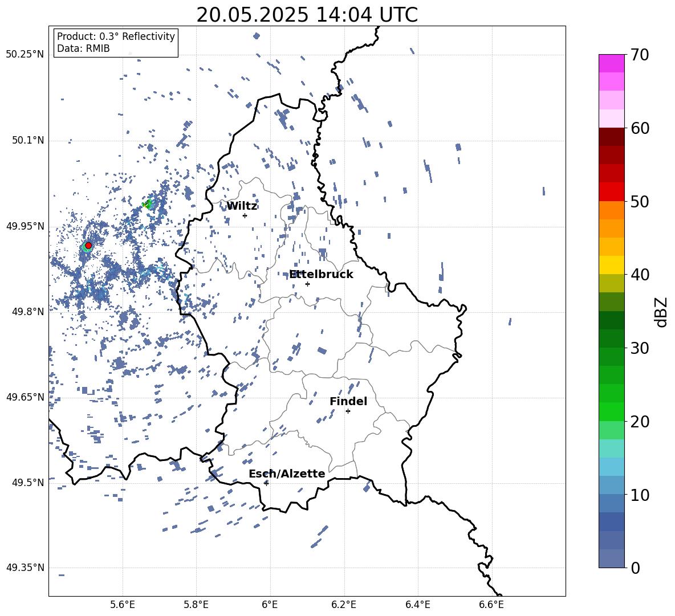Viewport: 675px width, 616px height.
Task: Click the Esch/Alzette station cross marker
Action: 266,483
